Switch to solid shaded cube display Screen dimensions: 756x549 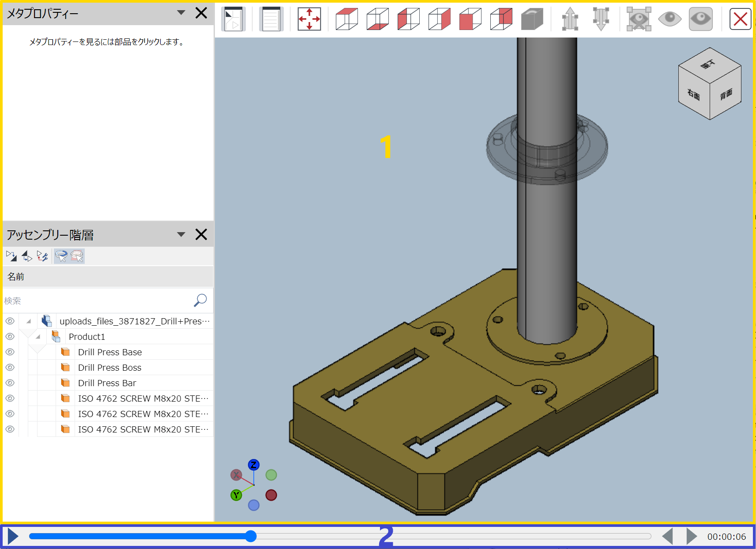coord(532,19)
